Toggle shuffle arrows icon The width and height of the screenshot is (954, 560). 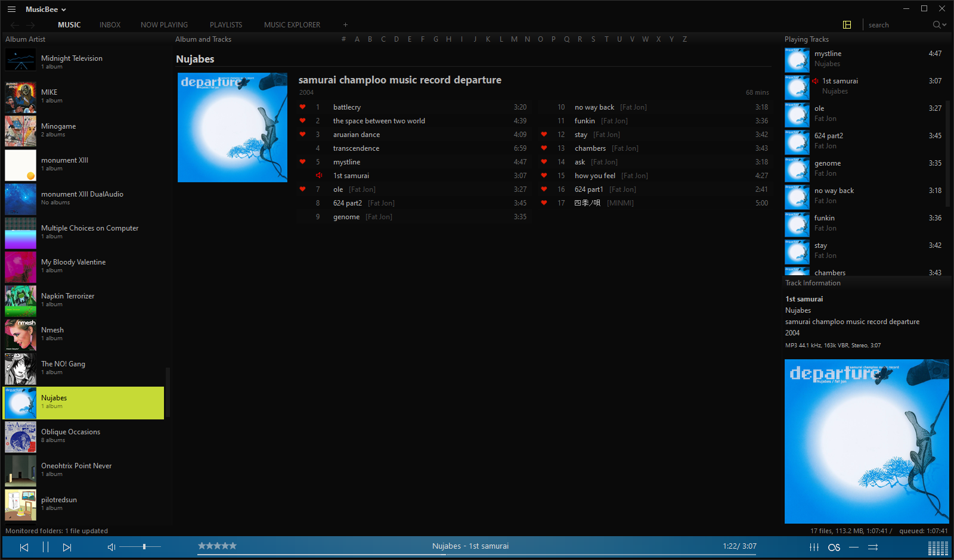point(873,547)
